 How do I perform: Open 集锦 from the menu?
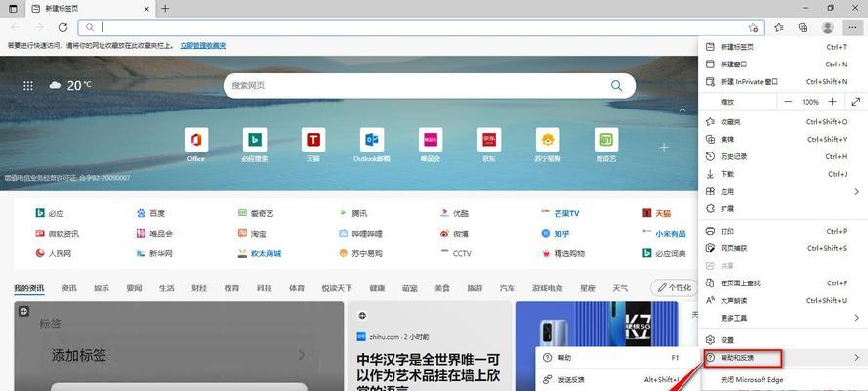[783, 139]
